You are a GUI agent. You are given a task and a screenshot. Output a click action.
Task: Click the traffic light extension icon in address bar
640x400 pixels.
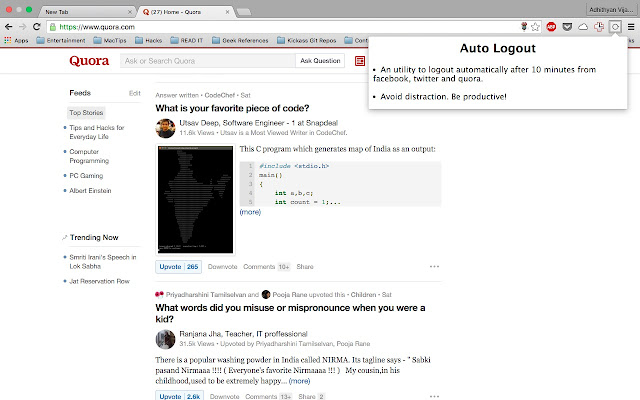[524, 27]
